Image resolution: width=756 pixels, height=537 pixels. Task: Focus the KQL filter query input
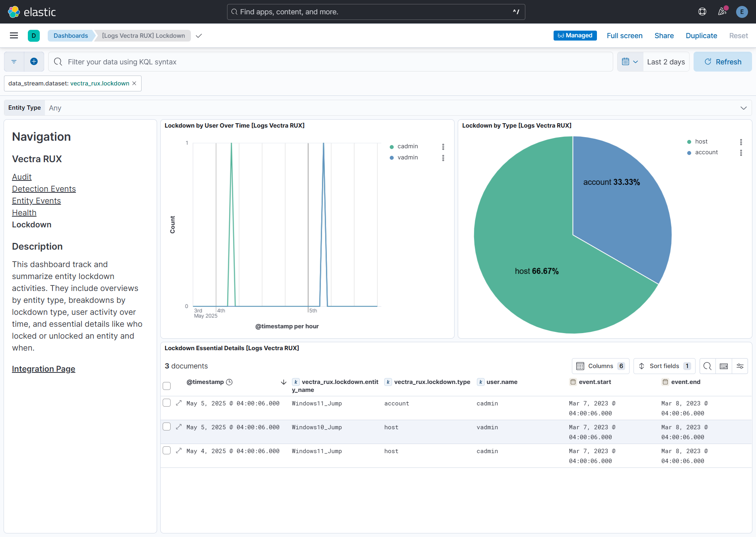330,62
